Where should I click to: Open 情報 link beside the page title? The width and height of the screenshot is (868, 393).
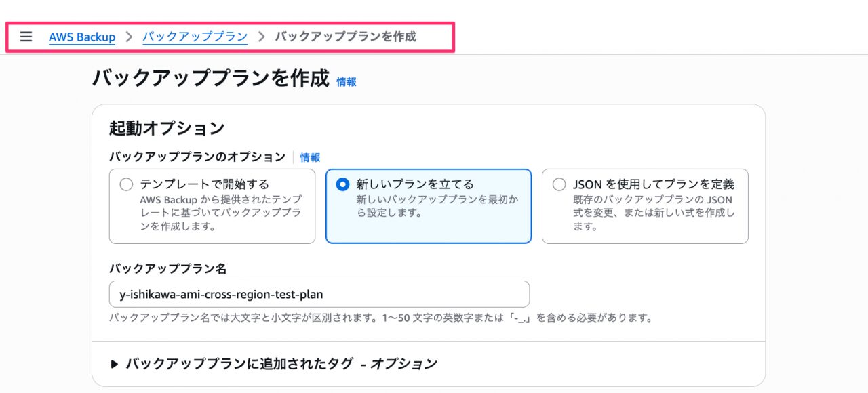(347, 82)
